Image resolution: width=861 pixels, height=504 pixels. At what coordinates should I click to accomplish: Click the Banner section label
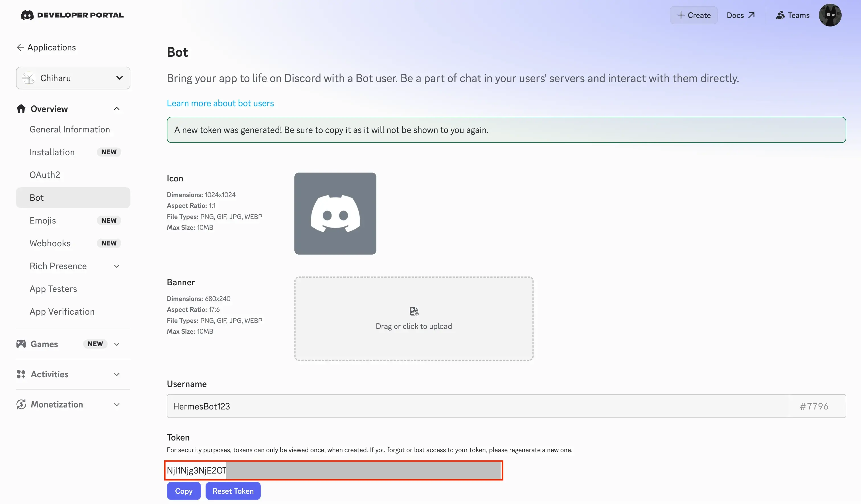(181, 282)
